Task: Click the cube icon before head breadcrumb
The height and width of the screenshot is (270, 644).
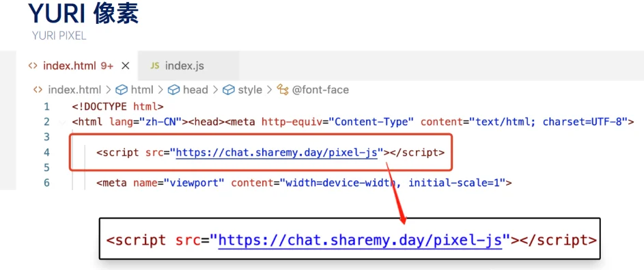Action: pyautogui.click(x=174, y=90)
